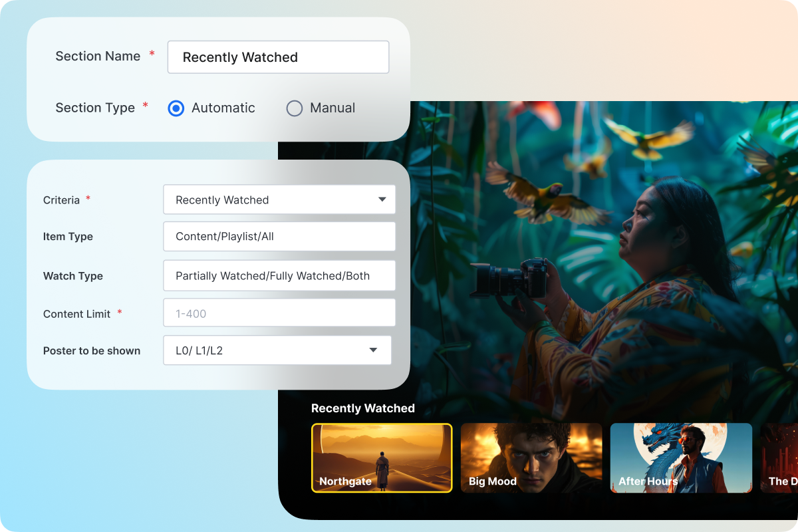This screenshot has width=798, height=532.
Task: Open the Big Mood thumbnail
Action: coord(531,458)
